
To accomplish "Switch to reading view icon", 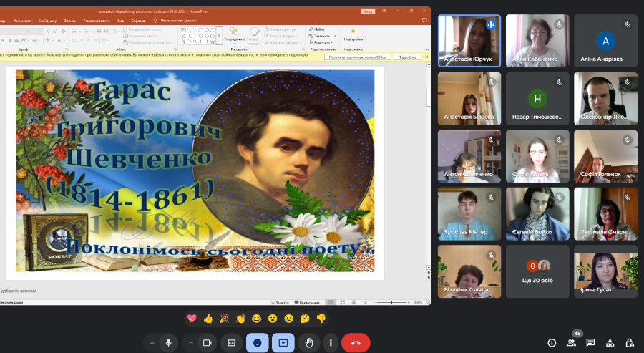I will (x=353, y=302).
